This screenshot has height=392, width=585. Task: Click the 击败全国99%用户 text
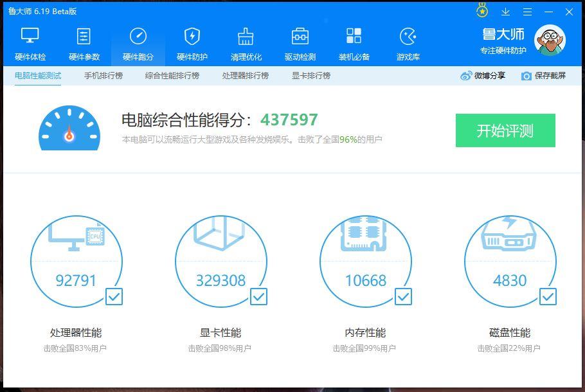click(x=364, y=348)
